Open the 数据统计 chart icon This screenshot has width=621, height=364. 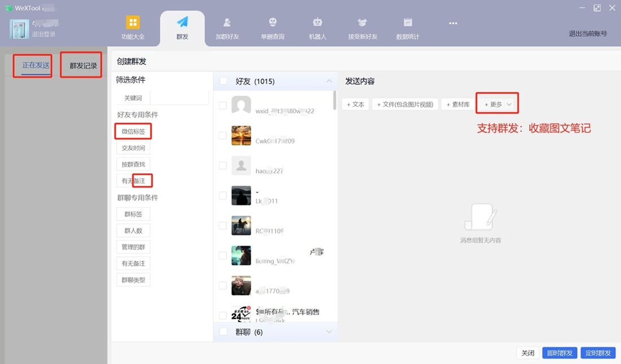(x=408, y=22)
